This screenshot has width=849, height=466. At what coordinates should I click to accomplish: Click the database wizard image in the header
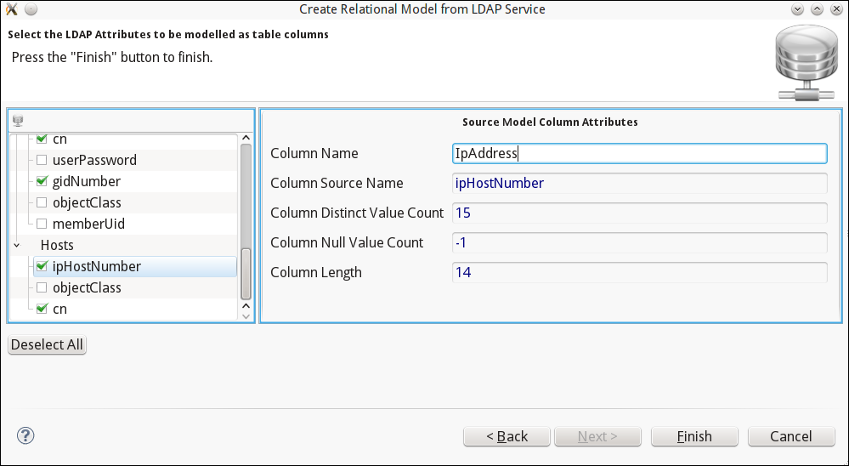point(805,63)
